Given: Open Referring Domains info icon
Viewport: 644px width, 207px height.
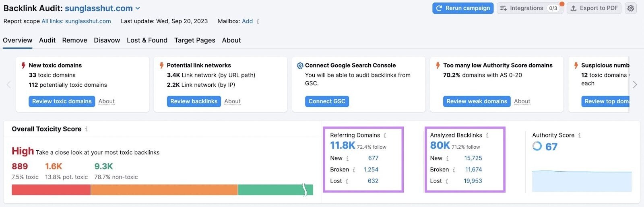Looking at the screenshot, I should [385, 135].
